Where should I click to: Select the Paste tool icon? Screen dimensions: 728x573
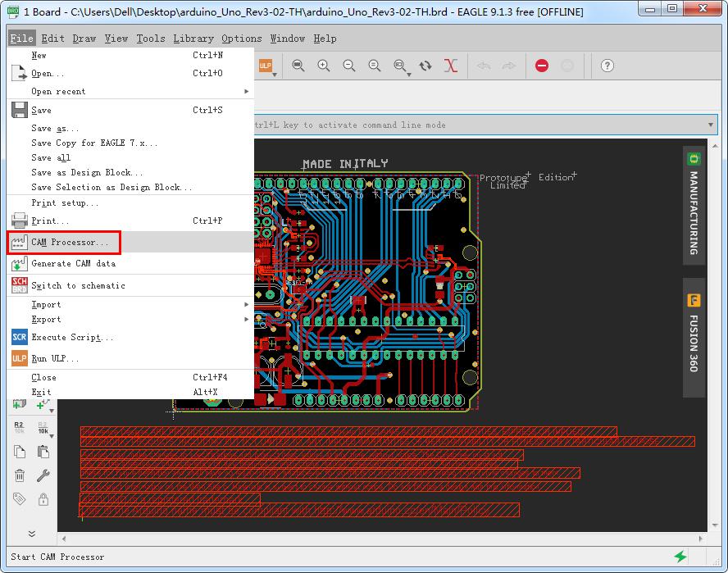43,452
